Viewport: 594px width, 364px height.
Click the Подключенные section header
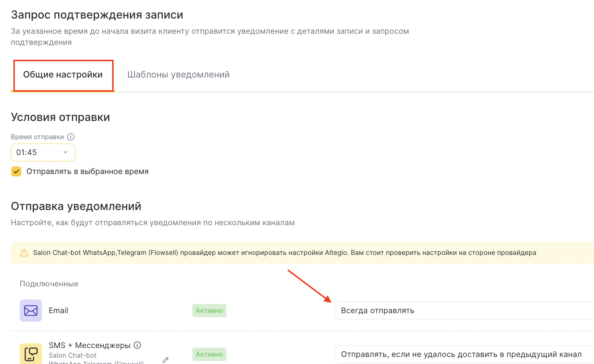point(49,284)
